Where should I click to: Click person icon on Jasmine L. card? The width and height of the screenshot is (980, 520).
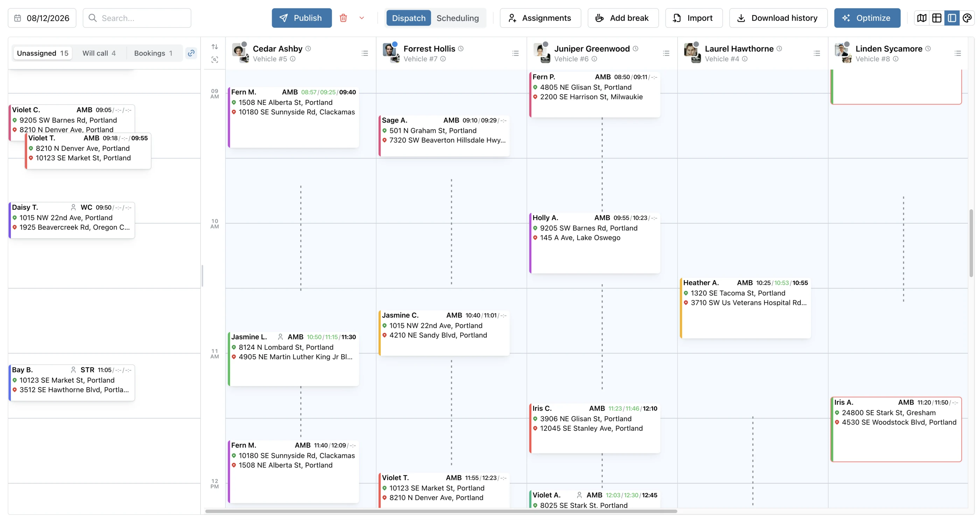pyautogui.click(x=280, y=337)
